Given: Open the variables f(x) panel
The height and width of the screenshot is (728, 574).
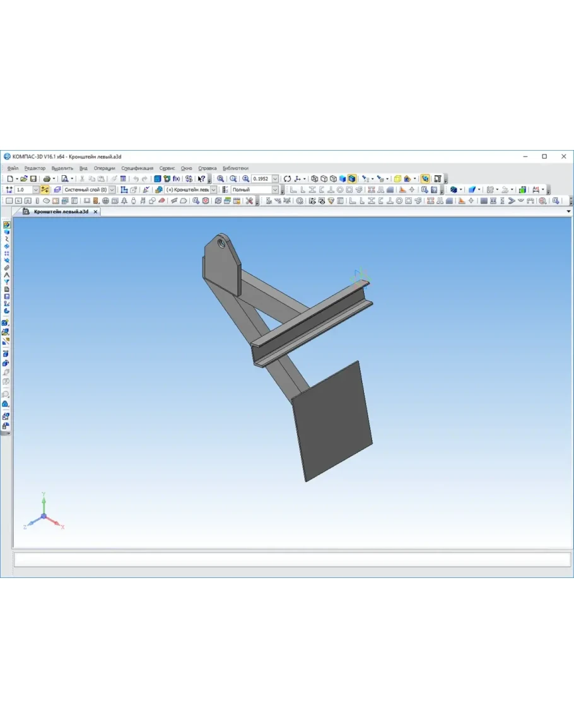Looking at the screenshot, I should pos(177,179).
